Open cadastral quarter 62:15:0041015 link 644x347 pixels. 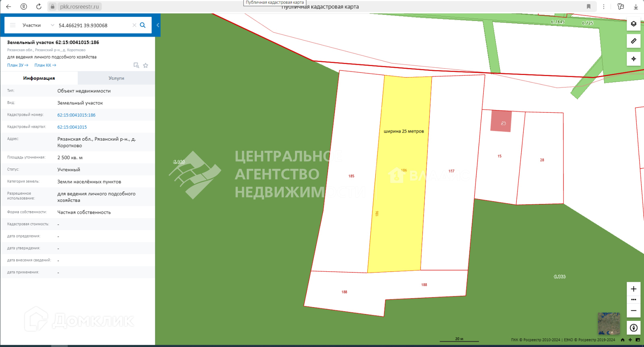tap(72, 127)
